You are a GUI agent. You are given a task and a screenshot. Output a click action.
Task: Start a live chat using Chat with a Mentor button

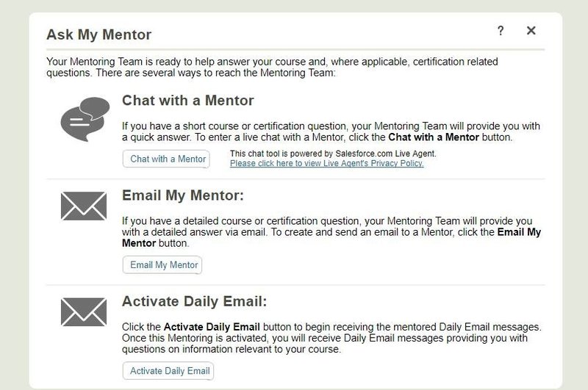(166, 159)
